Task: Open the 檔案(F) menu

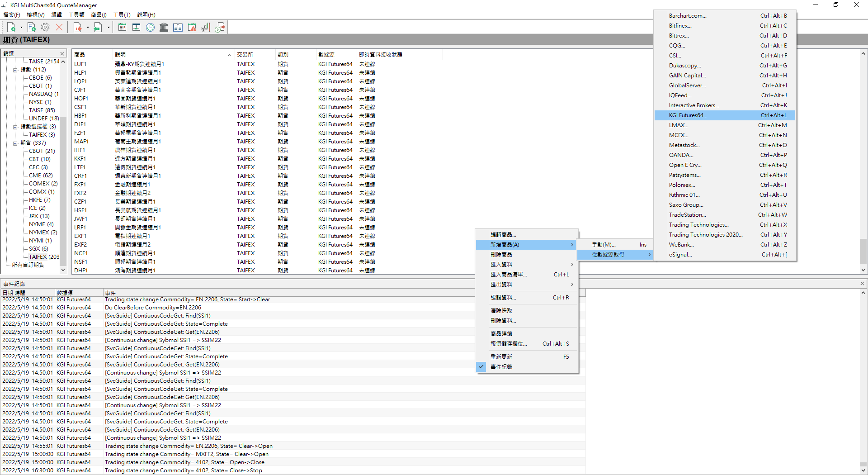Action: [x=12, y=15]
